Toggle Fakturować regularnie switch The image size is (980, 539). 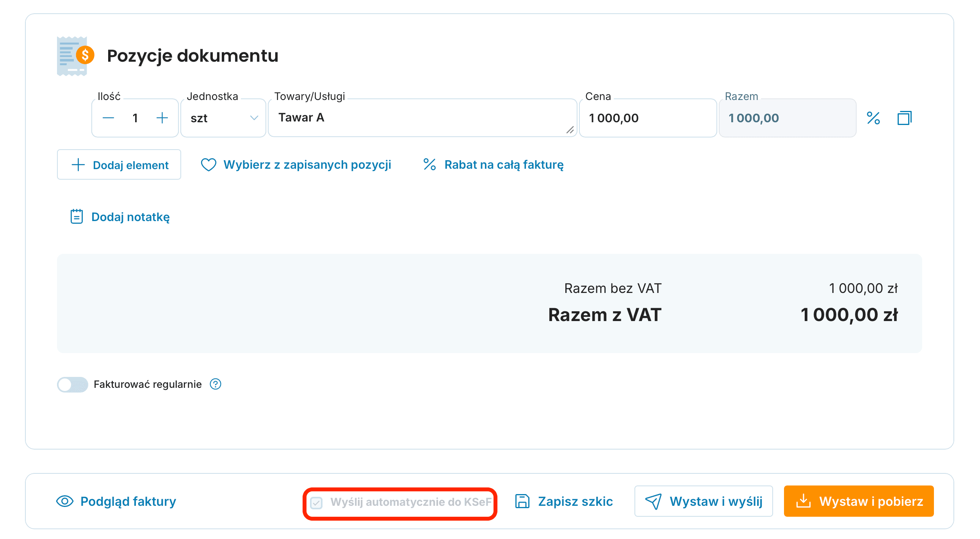click(73, 384)
